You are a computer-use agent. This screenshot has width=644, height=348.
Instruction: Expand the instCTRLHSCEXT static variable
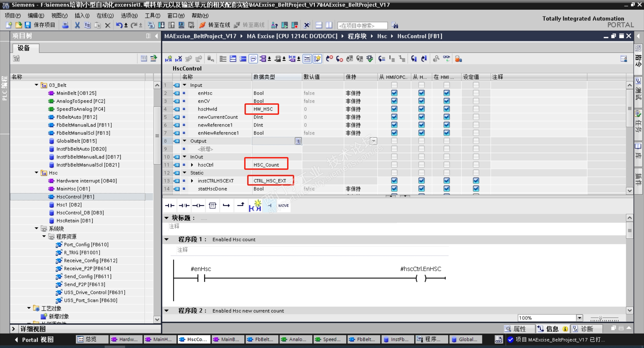coord(192,181)
